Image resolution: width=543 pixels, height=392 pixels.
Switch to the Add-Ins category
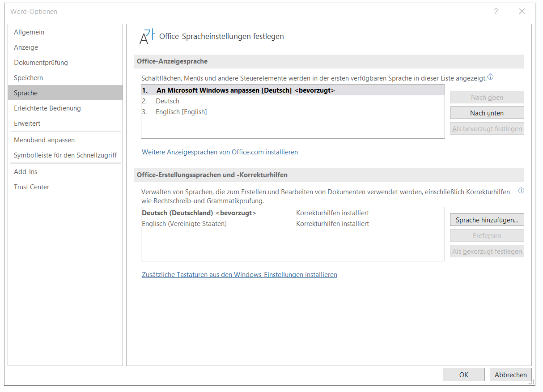pos(65,172)
